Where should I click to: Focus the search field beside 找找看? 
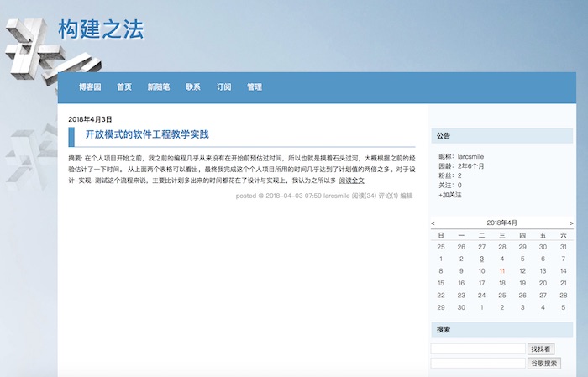point(477,348)
